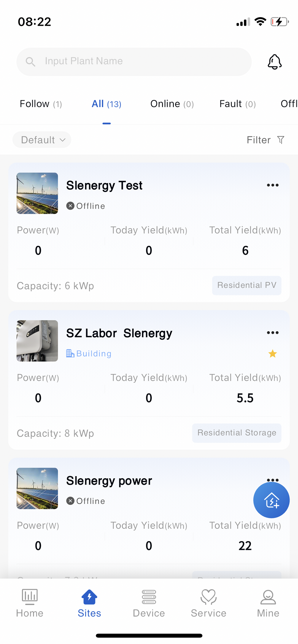
Task: Open Device tab in bottom bar
Action: click(x=149, y=603)
